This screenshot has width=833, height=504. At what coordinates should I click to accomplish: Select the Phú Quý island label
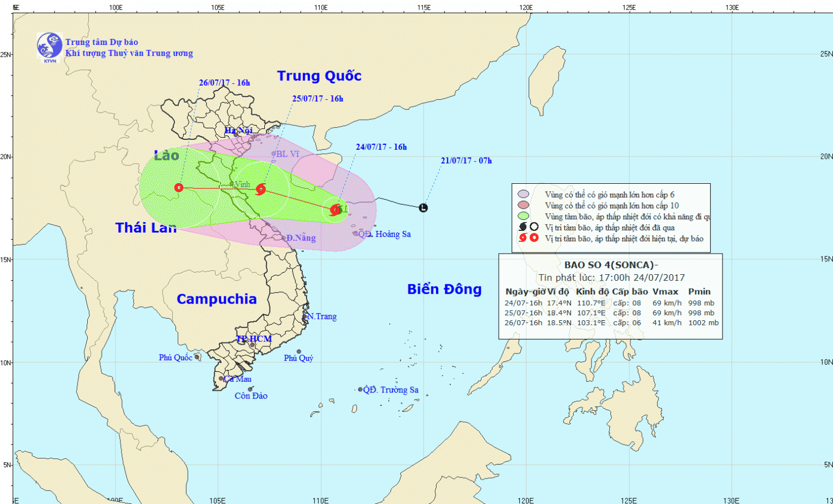(x=299, y=358)
